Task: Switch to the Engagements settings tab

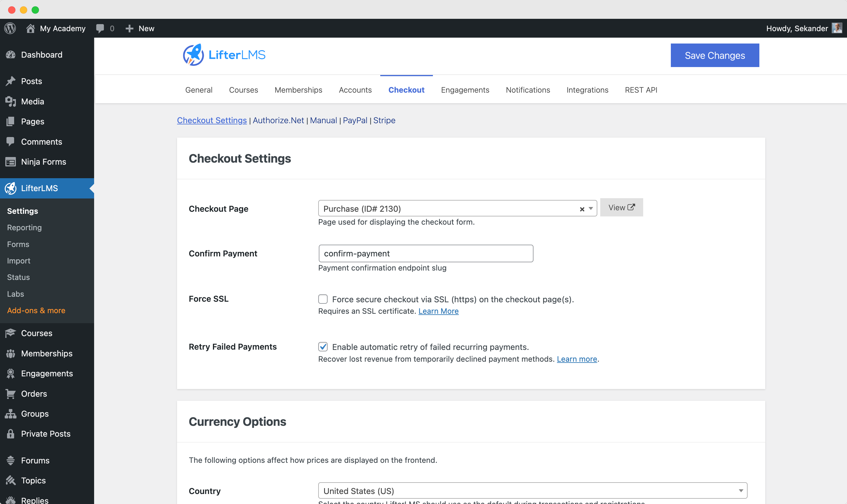Action: tap(466, 89)
